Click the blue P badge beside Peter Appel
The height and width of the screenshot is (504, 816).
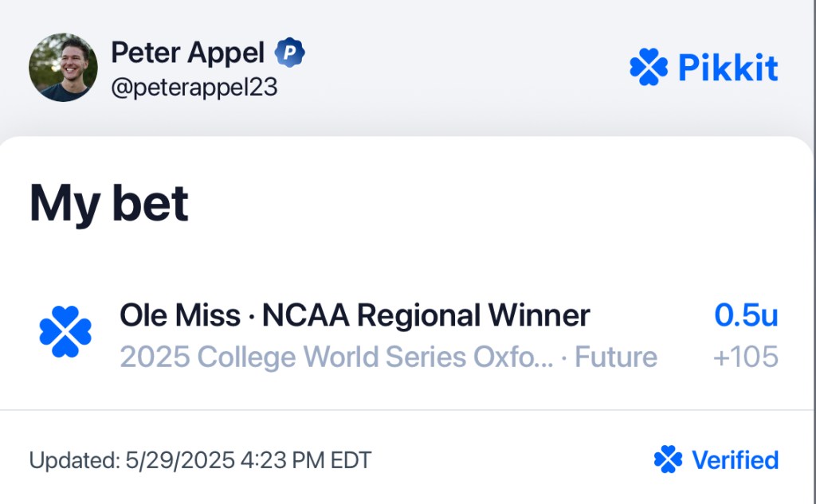(x=290, y=53)
